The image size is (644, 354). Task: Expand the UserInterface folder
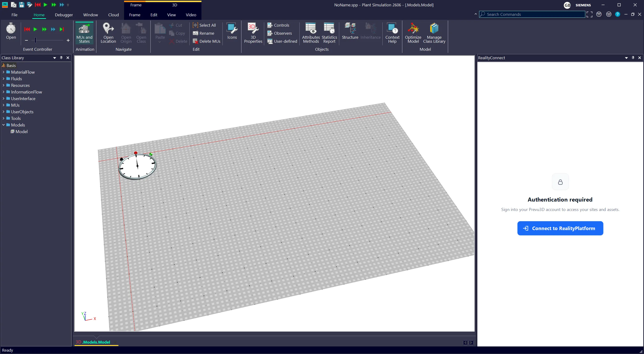pyautogui.click(x=4, y=99)
